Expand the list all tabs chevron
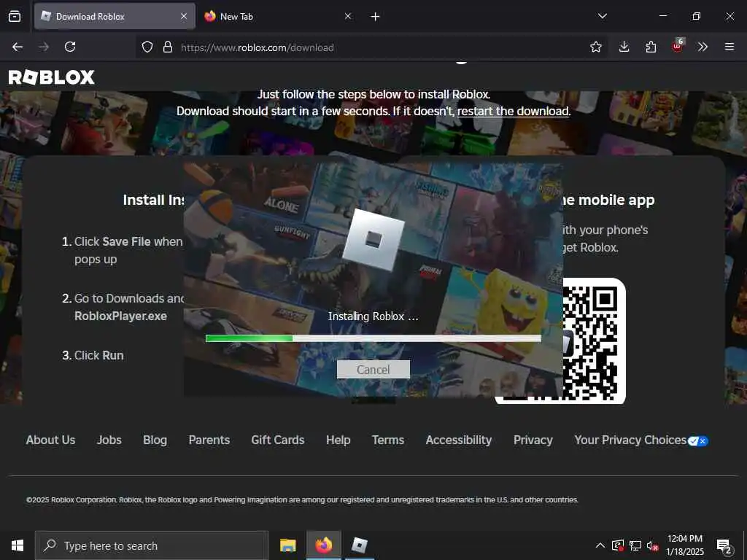 [603, 16]
